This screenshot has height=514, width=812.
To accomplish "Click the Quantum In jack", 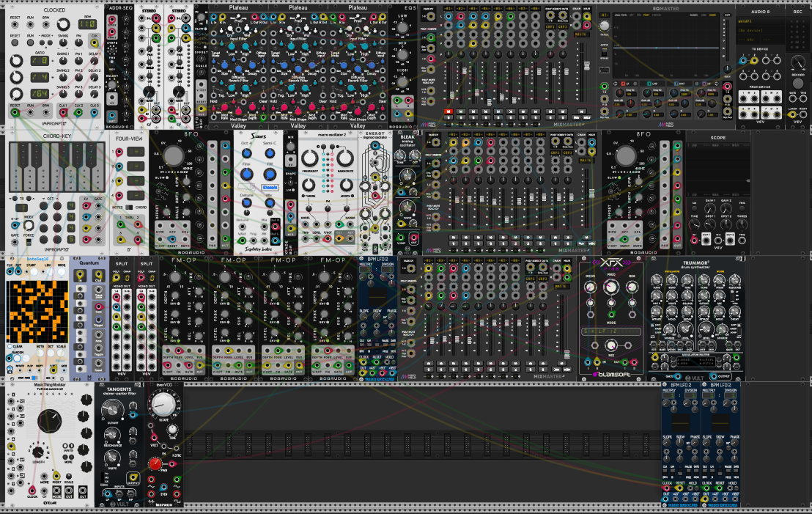I will (x=79, y=275).
